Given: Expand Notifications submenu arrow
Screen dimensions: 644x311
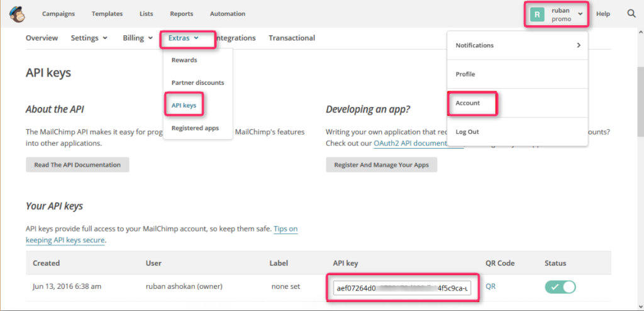Looking at the screenshot, I should coord(579,45).
